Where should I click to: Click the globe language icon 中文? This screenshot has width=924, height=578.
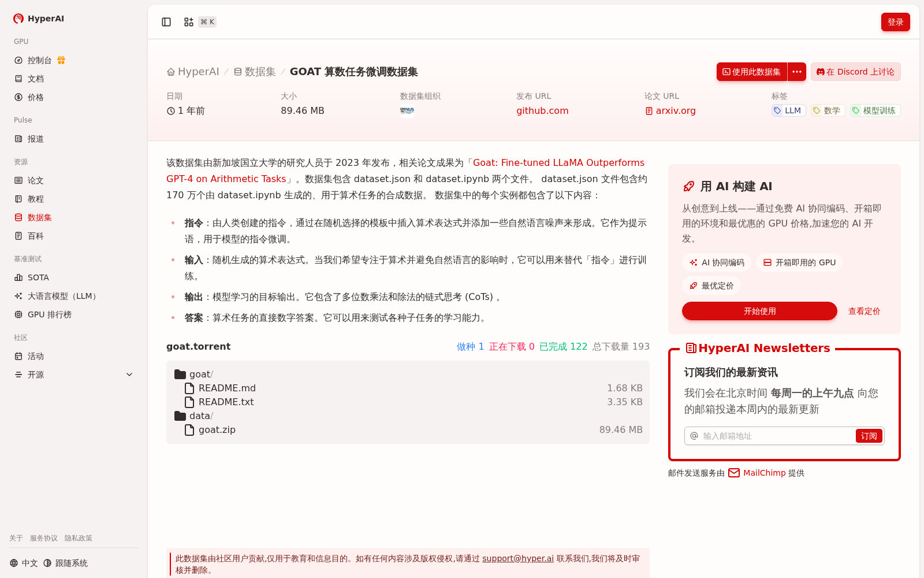coord(14,563)
